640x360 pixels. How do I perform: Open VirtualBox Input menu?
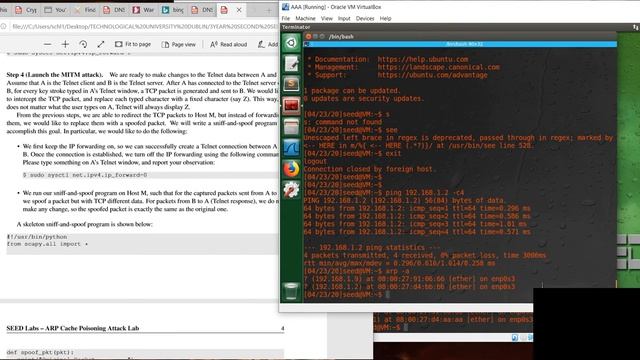(x=344, y=18)
